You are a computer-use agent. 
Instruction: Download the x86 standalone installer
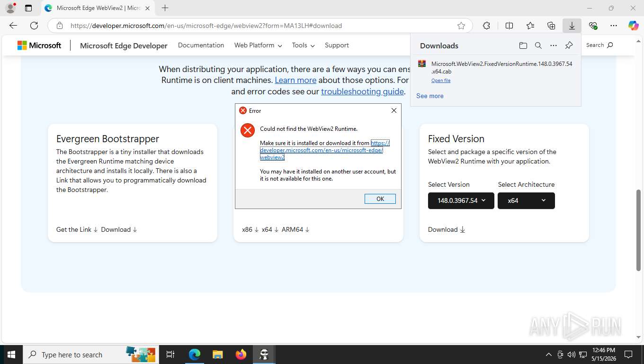pos(250,229)
